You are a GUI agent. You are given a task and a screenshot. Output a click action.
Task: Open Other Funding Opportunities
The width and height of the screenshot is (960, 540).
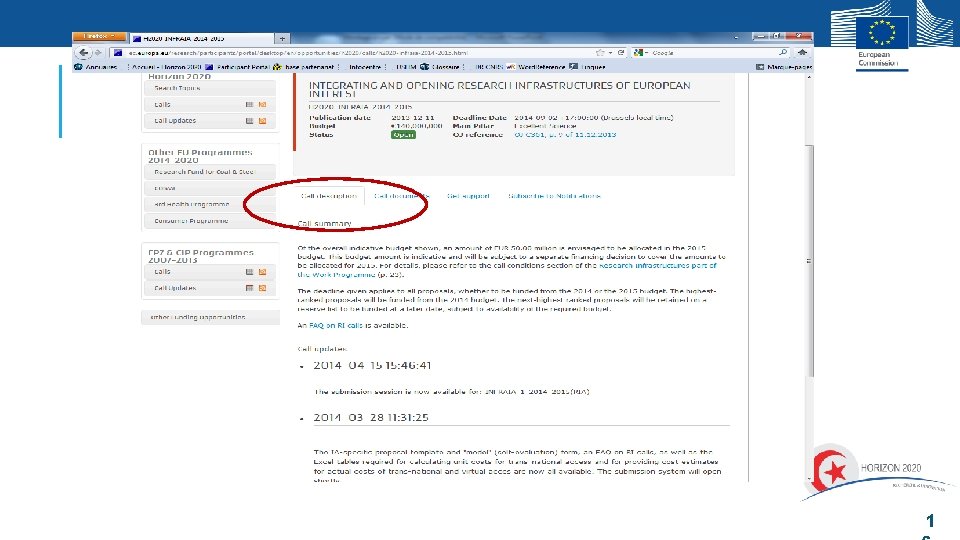point(210,317)
